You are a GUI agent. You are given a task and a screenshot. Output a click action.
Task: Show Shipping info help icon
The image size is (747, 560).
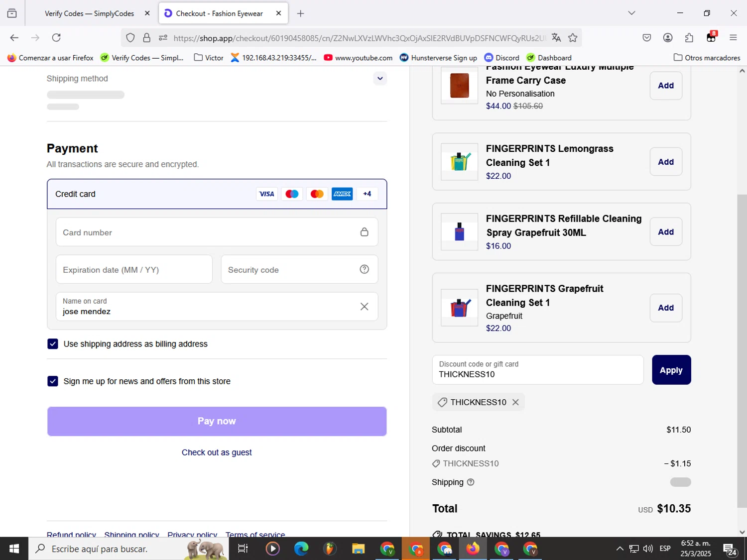pos(471,482)
